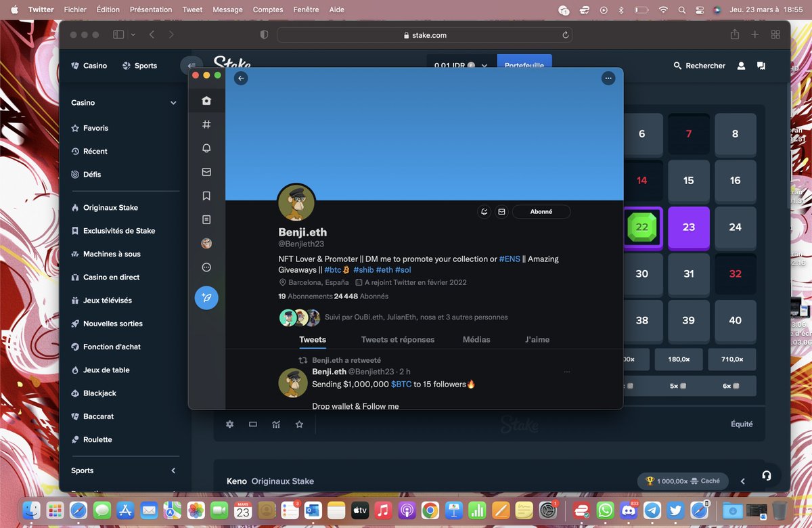Expand the IDR wallet currency dropdown

484,66
